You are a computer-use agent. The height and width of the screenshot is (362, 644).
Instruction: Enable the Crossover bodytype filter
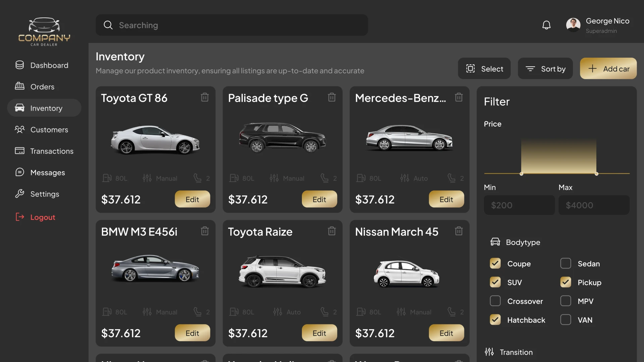pos(495,301)
